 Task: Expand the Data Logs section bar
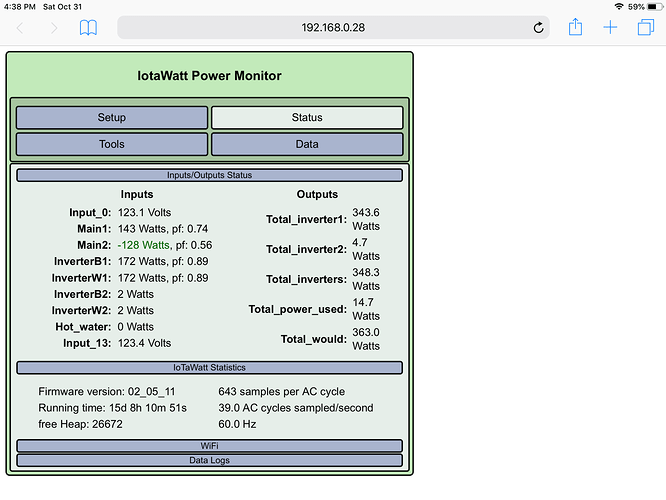click(209, 460)
